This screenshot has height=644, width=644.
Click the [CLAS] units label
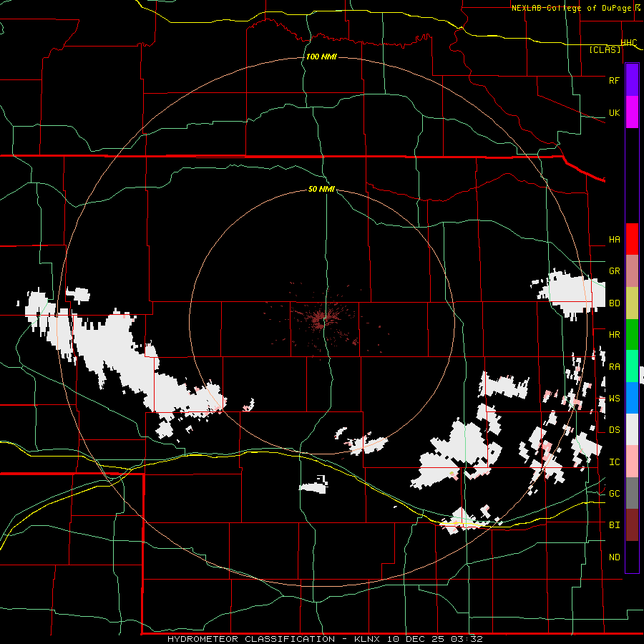click(x=605, y=50)
